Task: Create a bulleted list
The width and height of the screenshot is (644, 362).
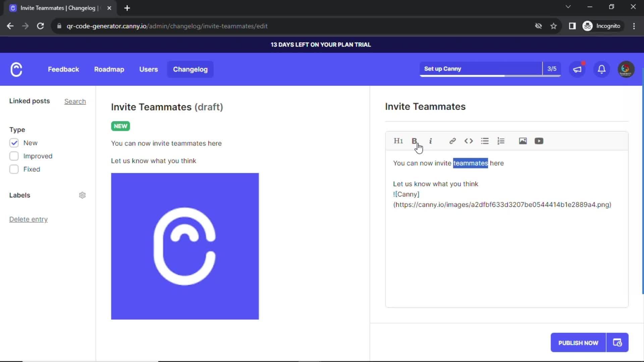Action: pyautogui.click(x=485, y=141)
